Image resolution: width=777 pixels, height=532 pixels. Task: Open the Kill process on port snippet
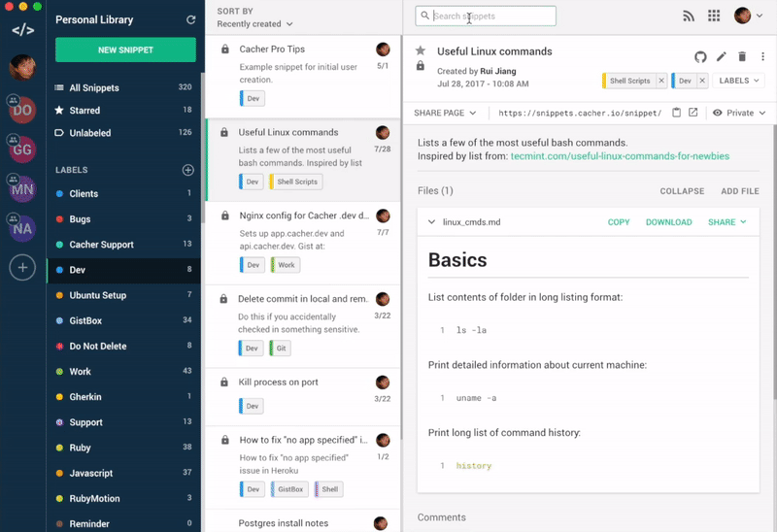point(303,396)
